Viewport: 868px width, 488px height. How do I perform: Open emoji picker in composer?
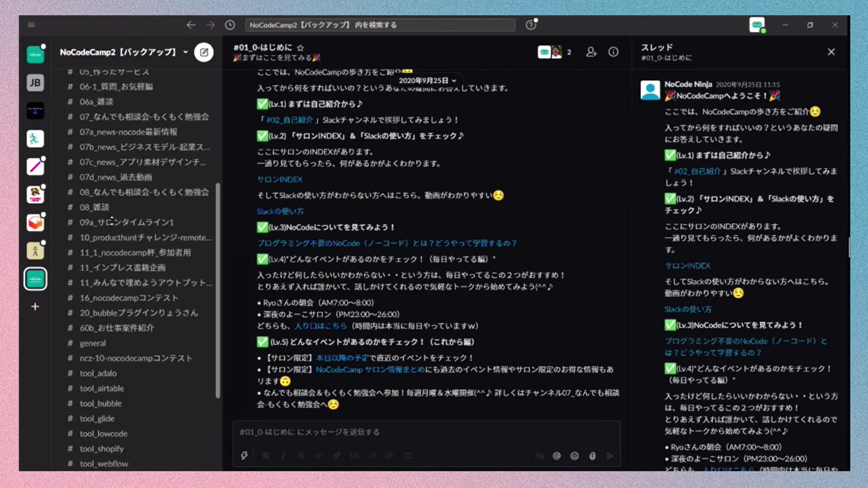(x=575, y=456)
